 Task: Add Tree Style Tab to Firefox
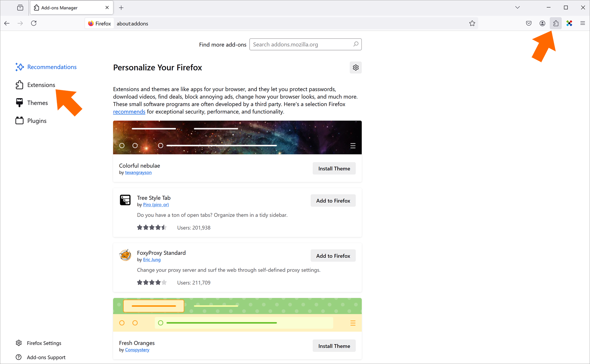click(x=333, y=201)
